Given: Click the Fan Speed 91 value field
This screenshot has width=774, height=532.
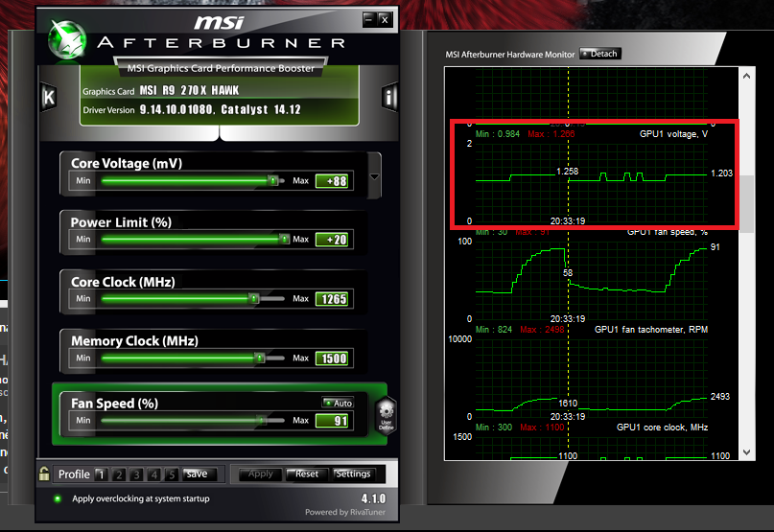Looking at the screenshot, I should click(x=334, y=421).
